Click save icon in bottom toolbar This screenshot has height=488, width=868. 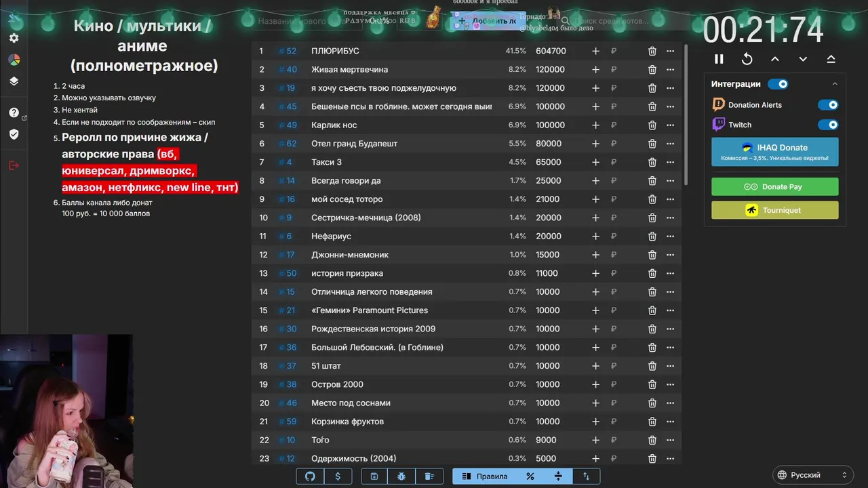point(374,476)
